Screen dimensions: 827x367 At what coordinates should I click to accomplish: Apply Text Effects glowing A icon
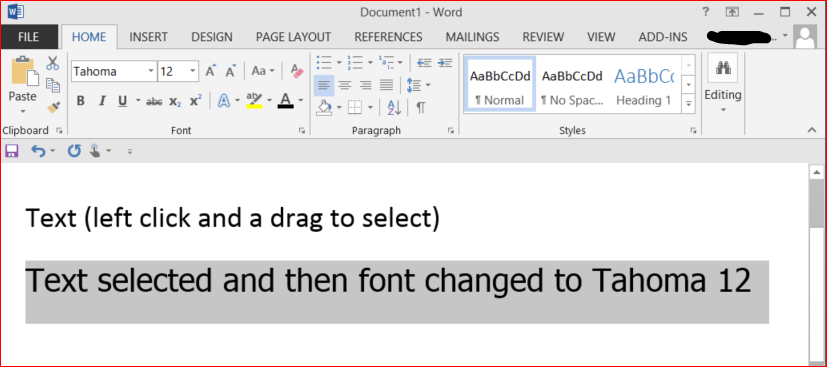225,101
